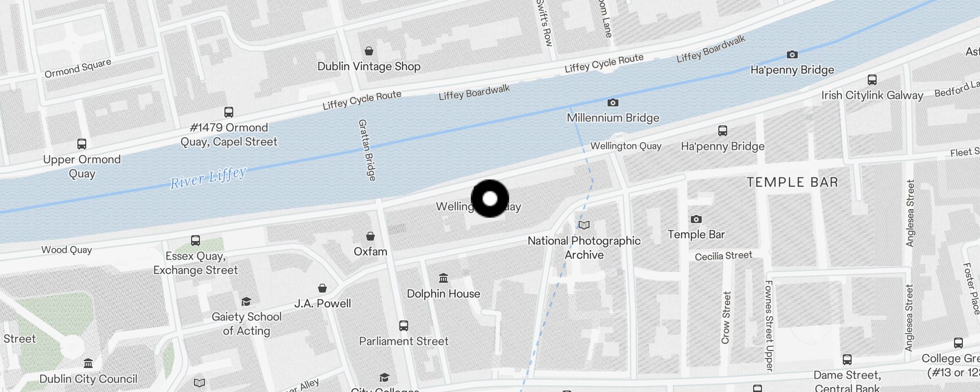The image size is (980, 392).
Task: Open the J.A. Powell shop icon
Action: pos(322,288)
